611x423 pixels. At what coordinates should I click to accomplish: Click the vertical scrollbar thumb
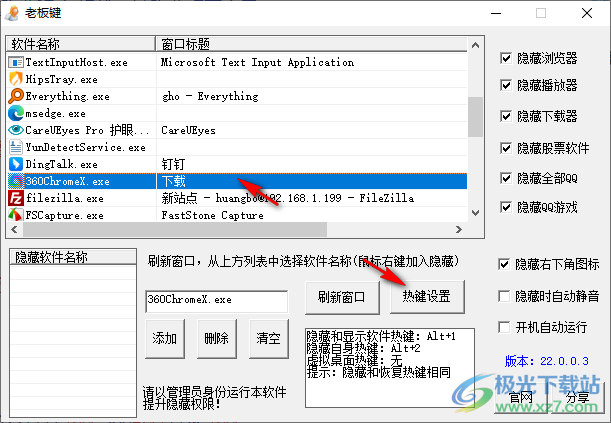[x=475, y=117]
